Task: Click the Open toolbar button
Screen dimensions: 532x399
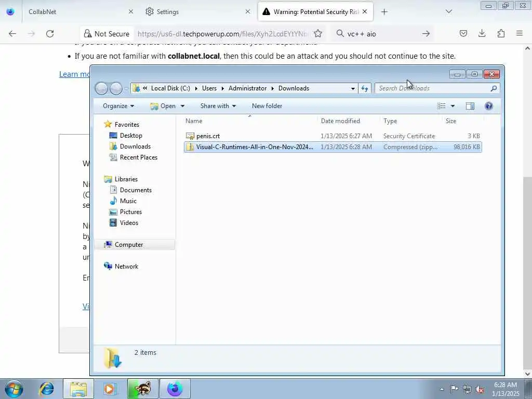Action: 164,106
